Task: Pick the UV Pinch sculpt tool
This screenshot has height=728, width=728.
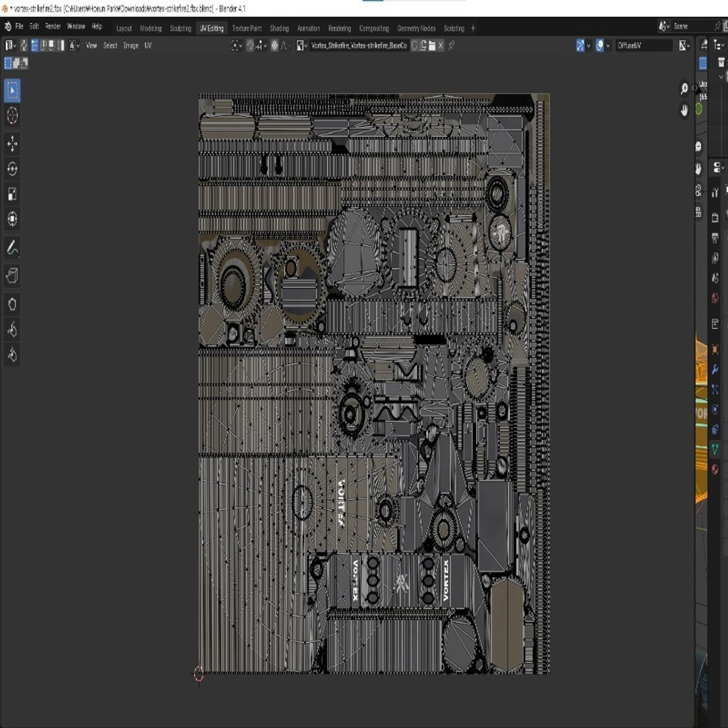Action: pyautogui.click(x=12, y=355)
